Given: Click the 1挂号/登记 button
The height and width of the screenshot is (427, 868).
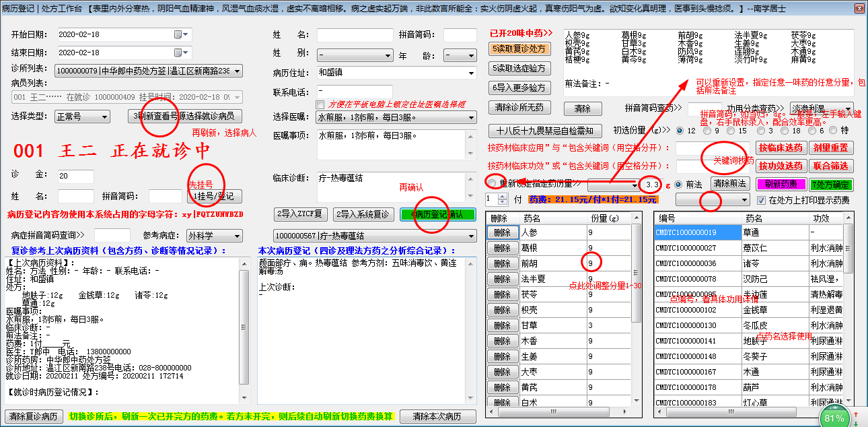Looking at the screenshot, I should click(x=214, y=196).
